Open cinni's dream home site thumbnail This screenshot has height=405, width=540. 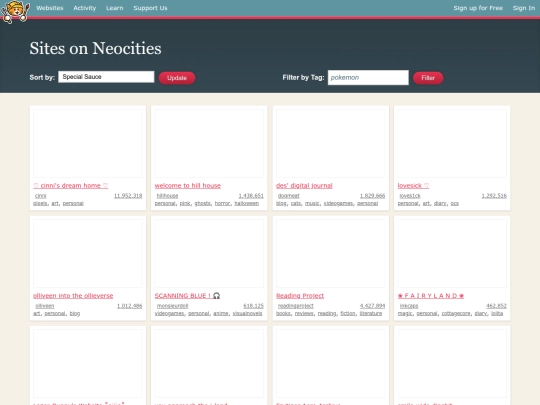pyautogui.click(x=87, y=143)
